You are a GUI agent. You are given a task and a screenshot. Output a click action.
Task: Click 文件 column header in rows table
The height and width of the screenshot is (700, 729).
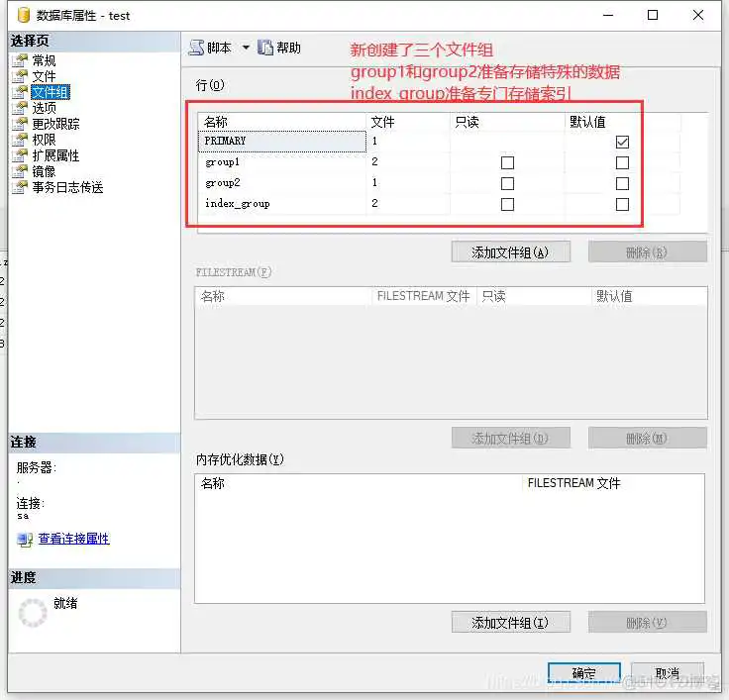click(x=408, y=122)
